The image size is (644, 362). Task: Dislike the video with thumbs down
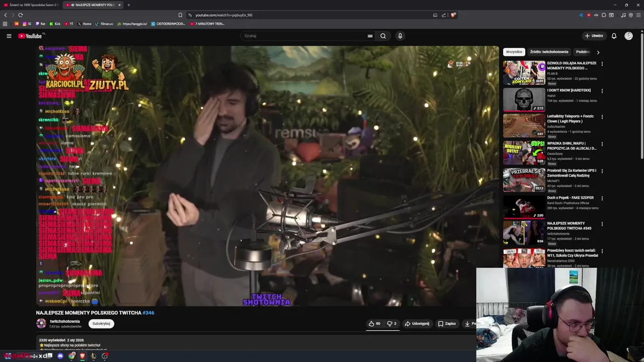[x=392, y=324]
